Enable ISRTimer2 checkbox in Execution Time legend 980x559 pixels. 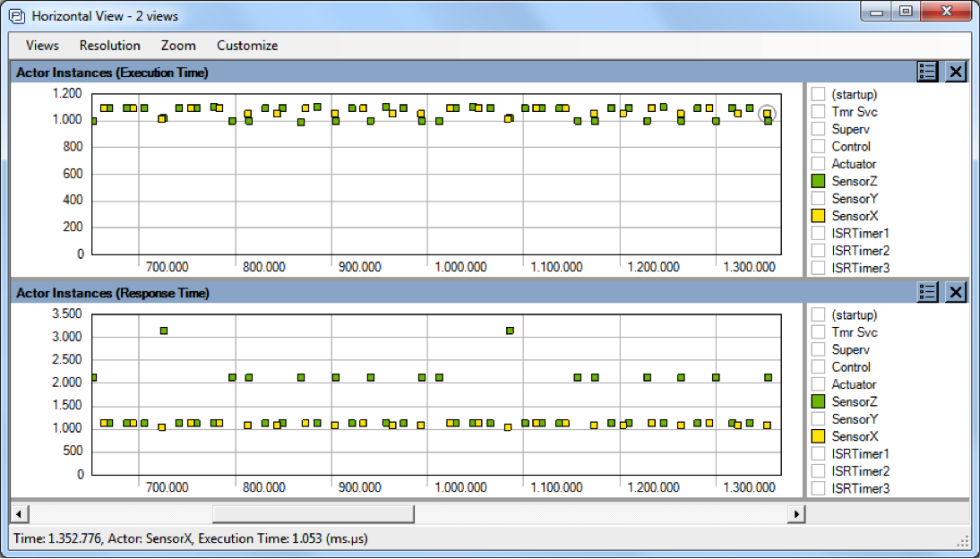click(x=818, y=251)
